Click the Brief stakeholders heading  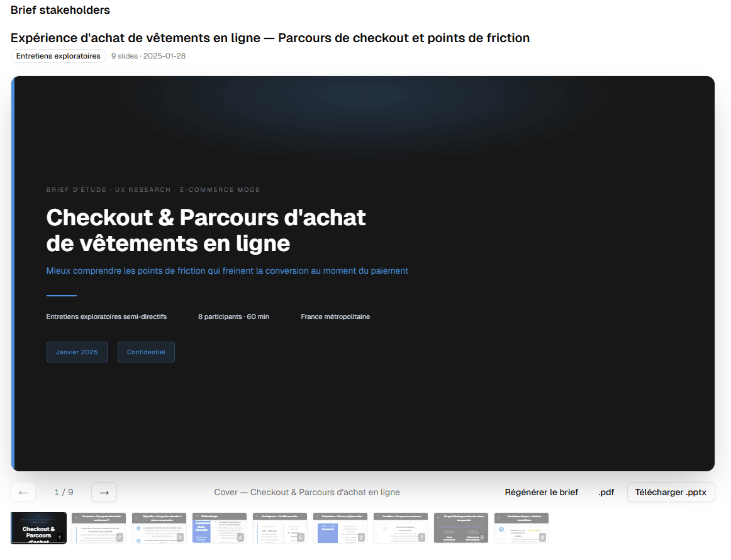click(x=60, y=10)
